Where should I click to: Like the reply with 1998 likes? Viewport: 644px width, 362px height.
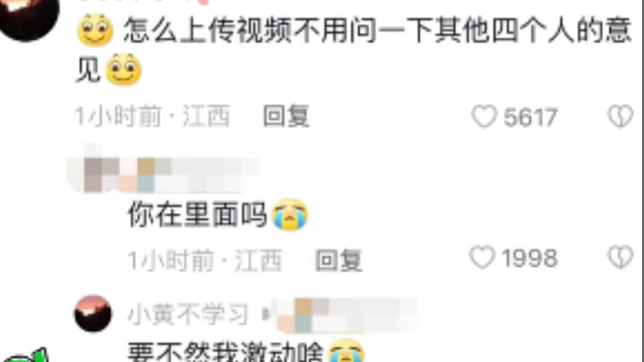click(482, 257)
